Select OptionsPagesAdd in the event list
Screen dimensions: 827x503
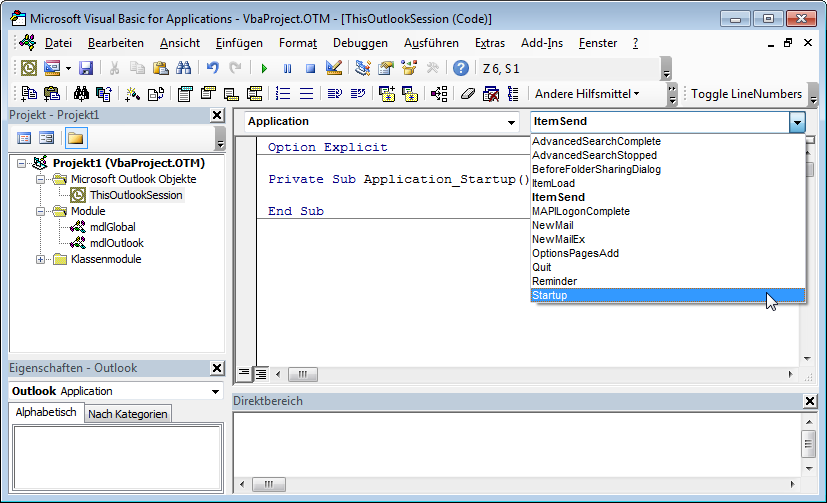coord(668,254)
